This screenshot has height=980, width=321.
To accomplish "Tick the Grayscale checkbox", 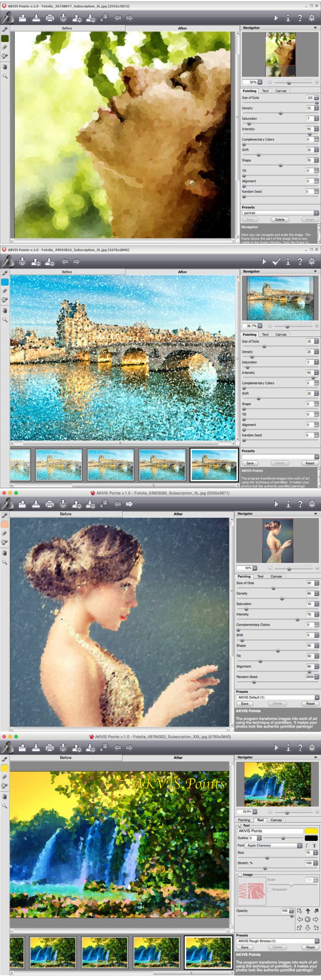I will [269, 890].
